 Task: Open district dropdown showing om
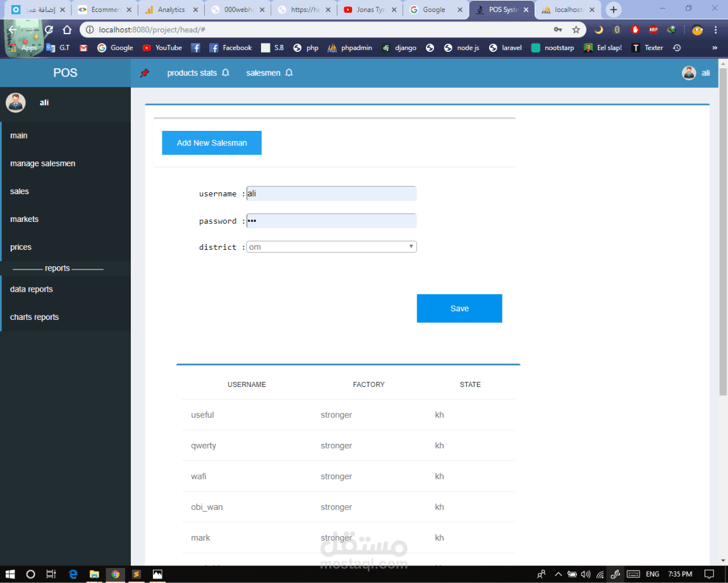[x=332, y=247]
